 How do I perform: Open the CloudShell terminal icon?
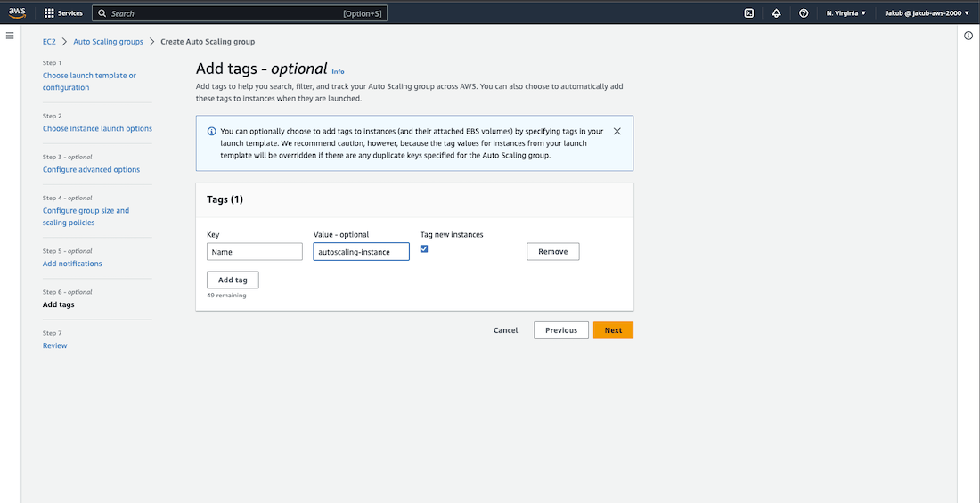(x=749, y=13)
